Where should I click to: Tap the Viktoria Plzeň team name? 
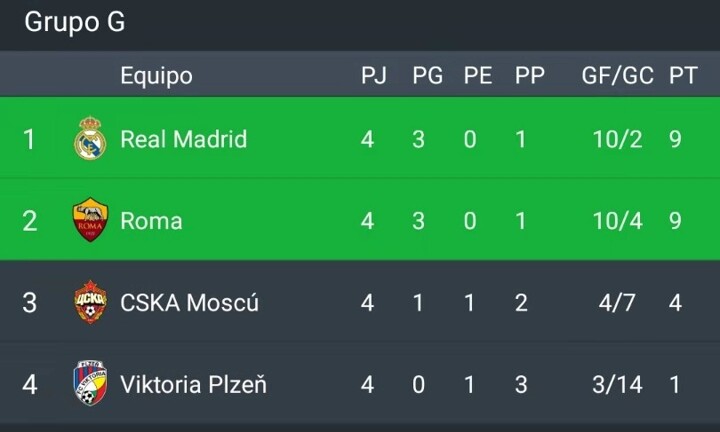coord(193,384)
